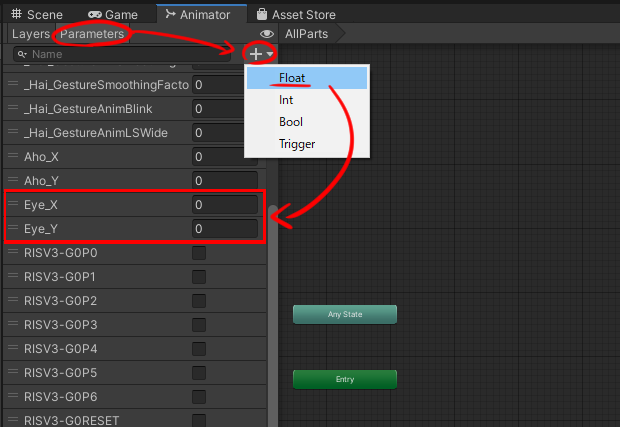
Task: Click drag handle icon beside Aho_Y
Action: coord(13,181)
